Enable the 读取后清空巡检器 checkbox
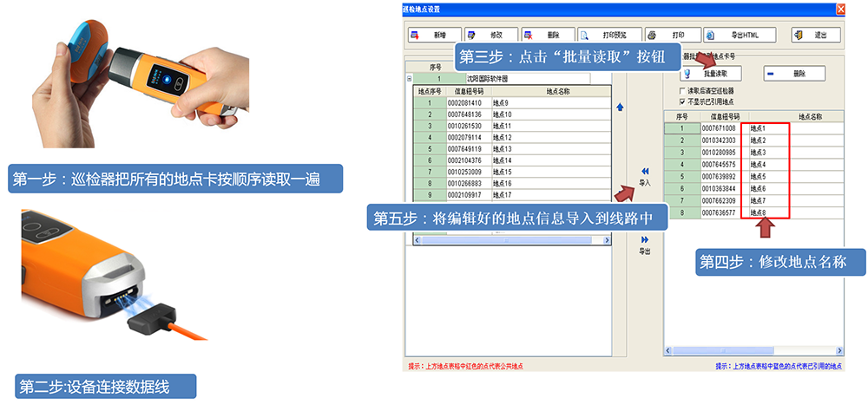The image size is (868, 411). 682,91
